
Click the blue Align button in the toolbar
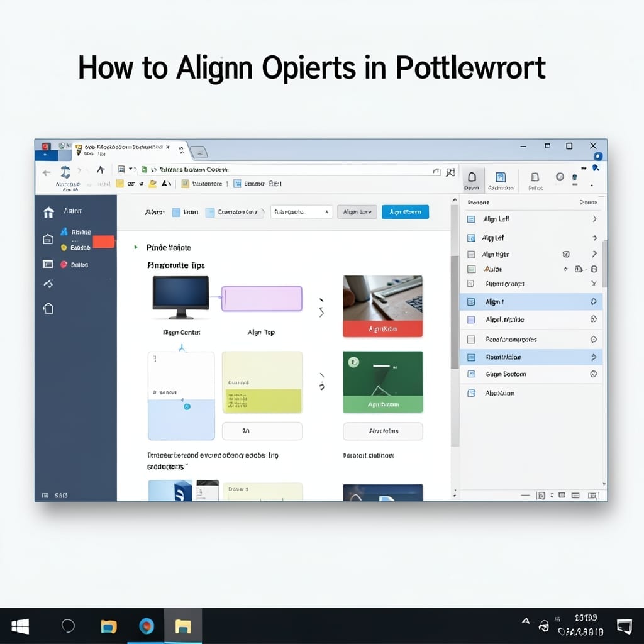click(405, 212)
